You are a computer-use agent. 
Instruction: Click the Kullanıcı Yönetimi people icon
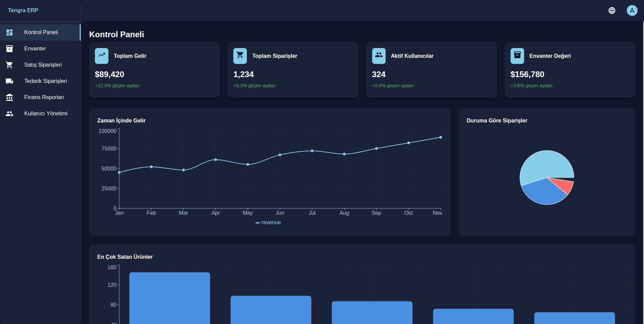[x=9, y=114]
